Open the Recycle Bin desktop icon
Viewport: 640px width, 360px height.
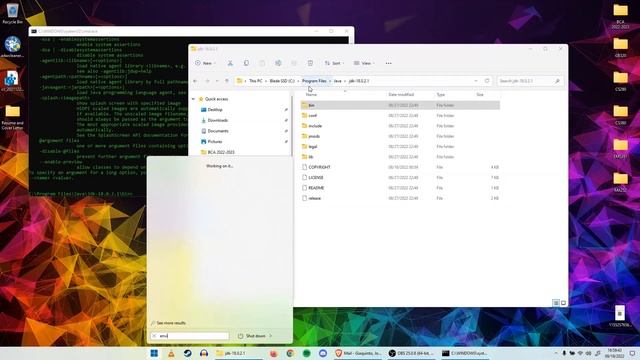click(13, 13)
